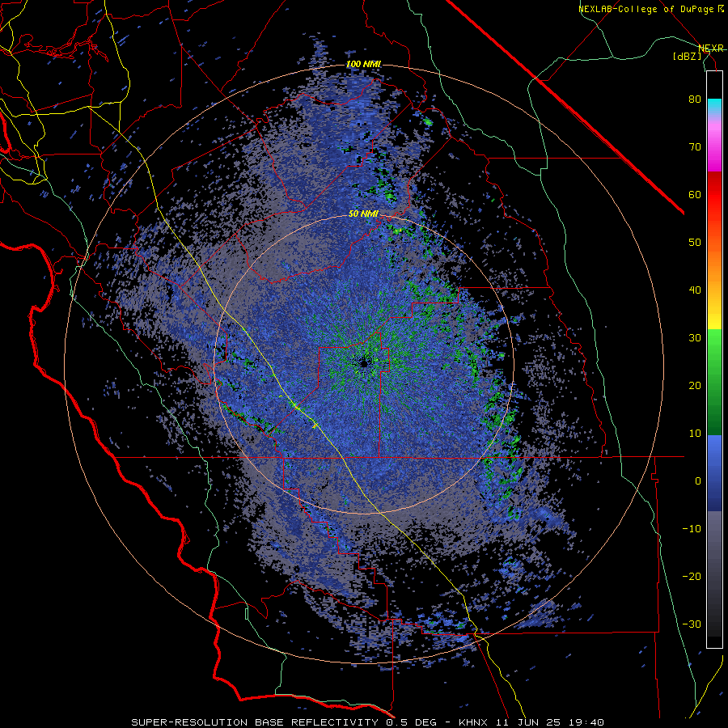Click the 50 NMI range ring label

pos(363,214)
